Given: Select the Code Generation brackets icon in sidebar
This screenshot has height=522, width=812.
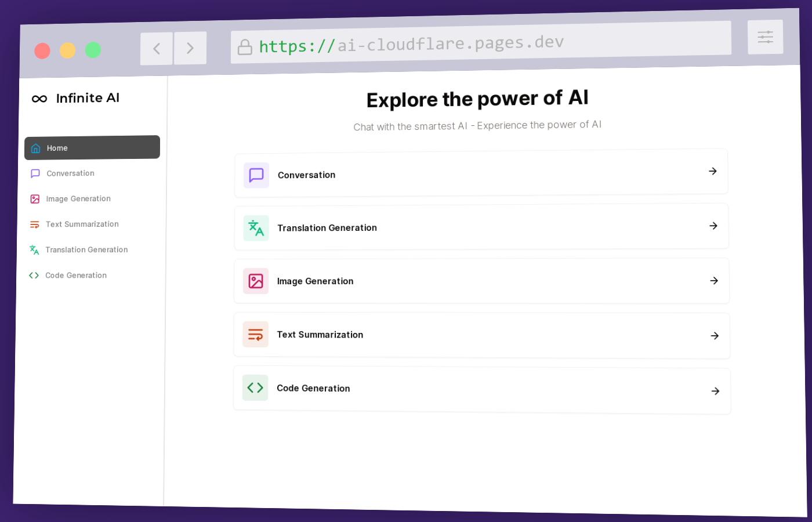Looking at the screenshot, I should [34, 275].
